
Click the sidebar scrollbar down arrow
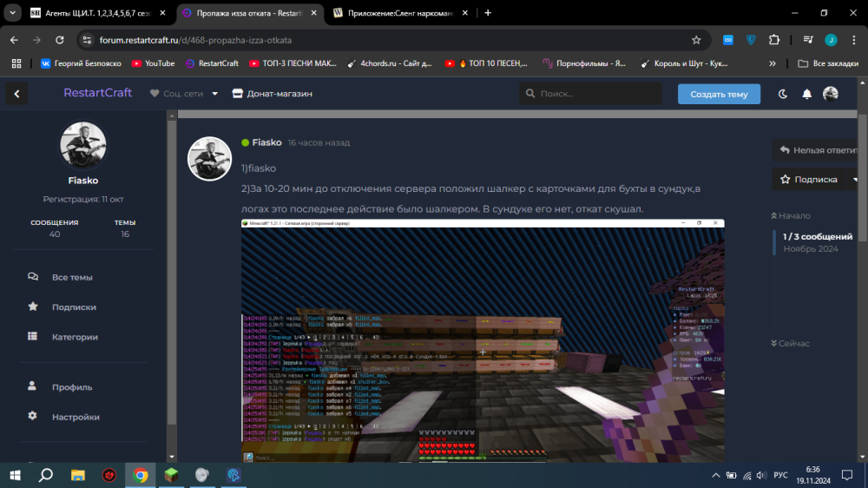coord(172,457)
